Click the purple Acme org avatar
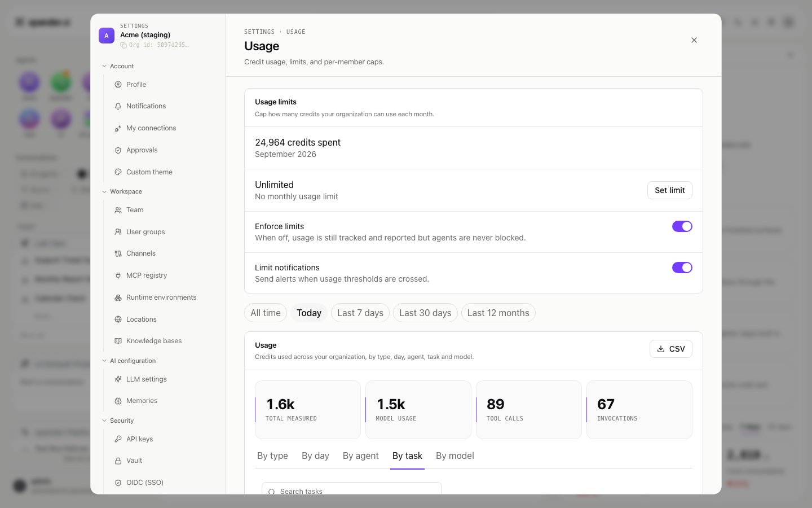The height and width of the screenshot is (508, 812). (x=107, y=36)
